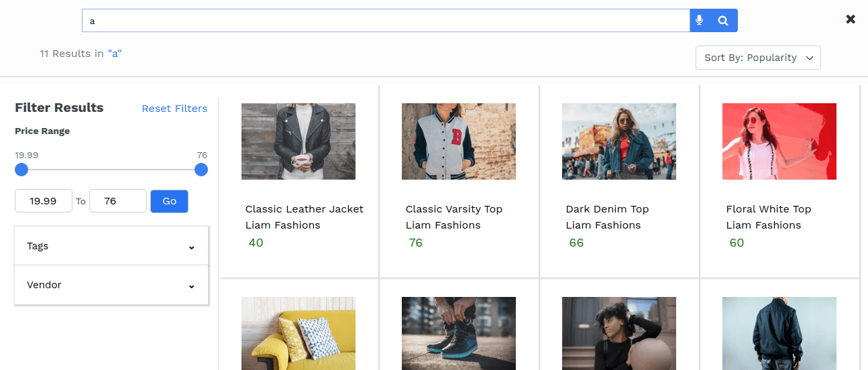Click the search text box containing "a"

point(386,21)
